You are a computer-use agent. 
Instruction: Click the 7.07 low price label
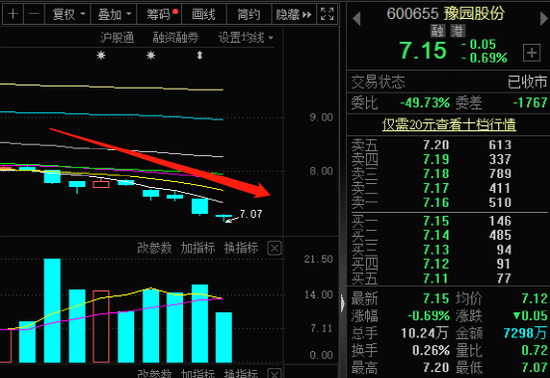pos(251,214)
